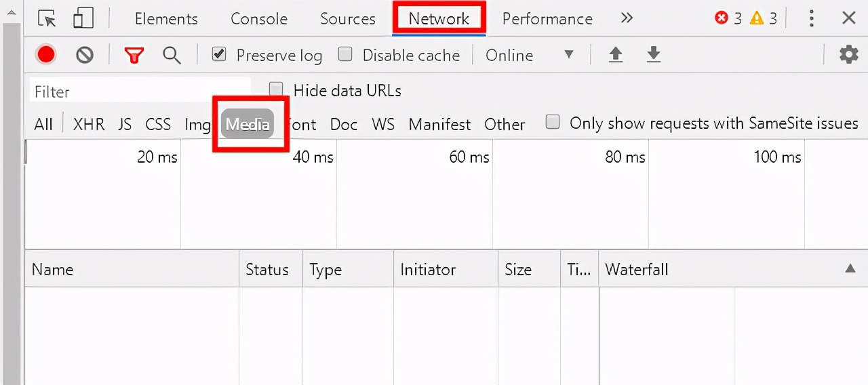
Task: Show more DevTools tabs chevron
Action: point(627,18)
